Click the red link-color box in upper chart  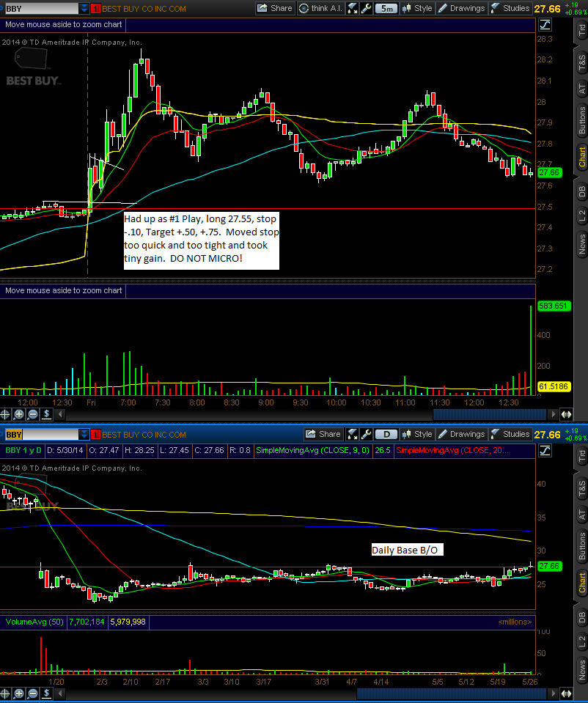pos(95,9)
